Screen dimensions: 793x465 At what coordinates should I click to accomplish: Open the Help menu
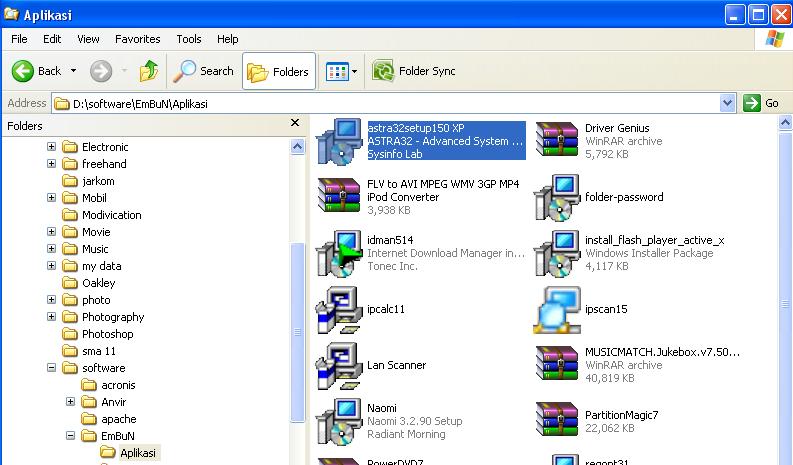pos(228,39)
